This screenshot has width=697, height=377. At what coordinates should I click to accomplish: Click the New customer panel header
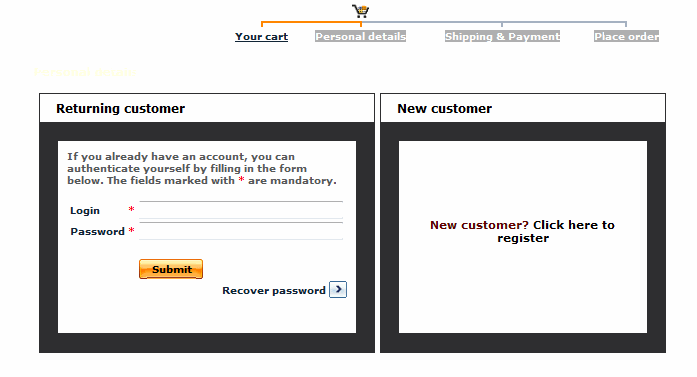coord(523,108)
